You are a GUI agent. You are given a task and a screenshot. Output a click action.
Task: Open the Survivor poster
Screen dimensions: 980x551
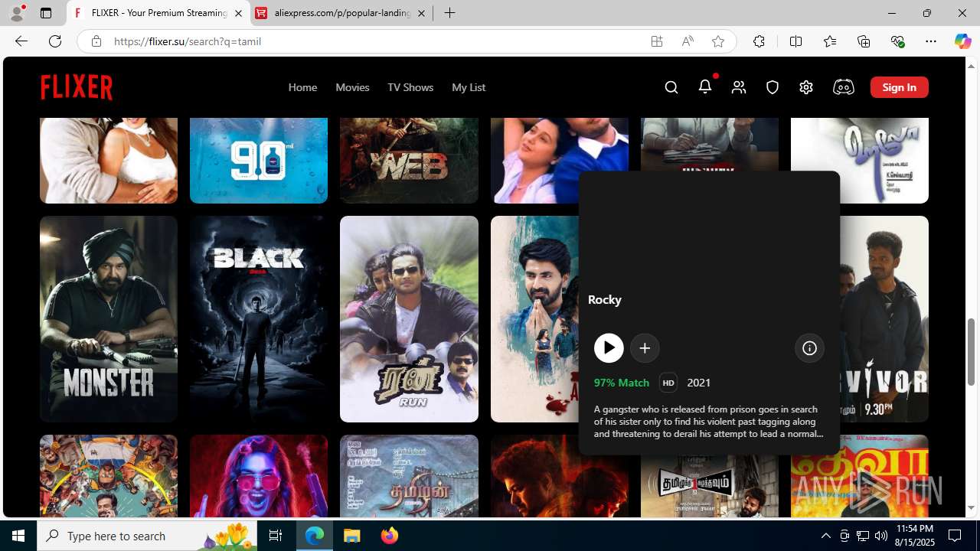pos(884,319)
